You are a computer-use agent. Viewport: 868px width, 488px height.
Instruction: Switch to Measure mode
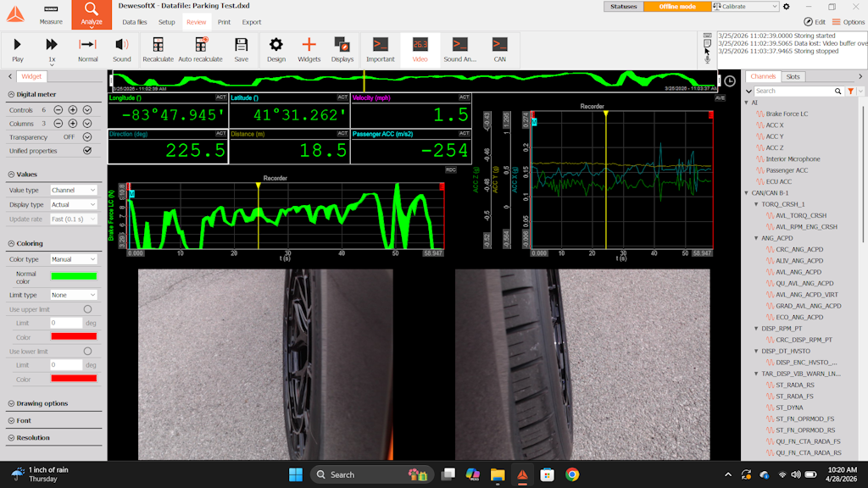pyautogui.click(x=51, y=15)
